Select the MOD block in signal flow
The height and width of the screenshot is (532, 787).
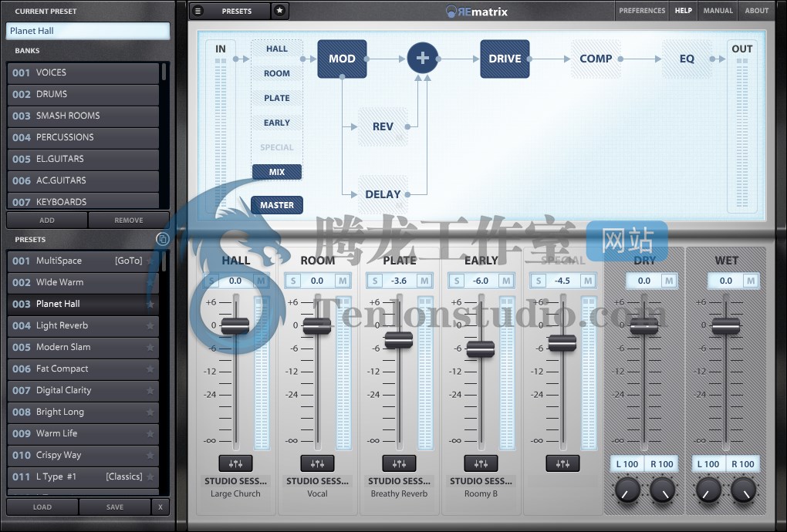342,59
